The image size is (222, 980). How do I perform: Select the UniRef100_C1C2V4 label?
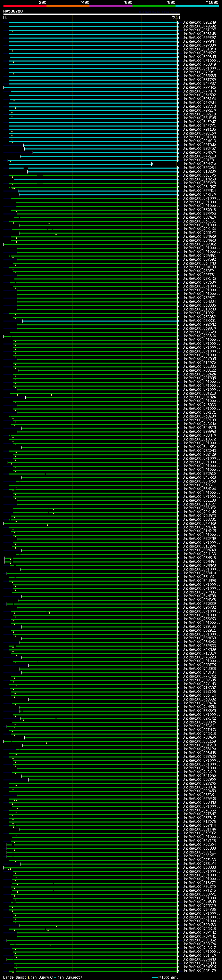point(199,546)
